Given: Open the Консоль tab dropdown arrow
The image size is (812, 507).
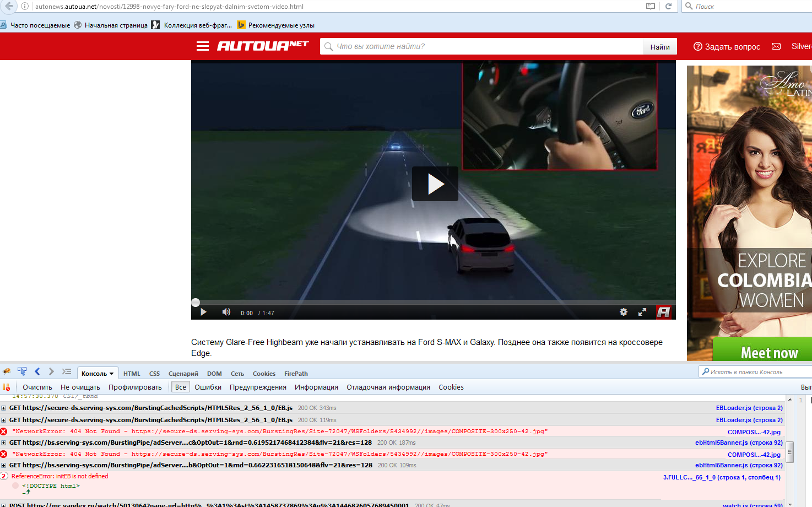Looking at the screenshot, I should [112, 374].
